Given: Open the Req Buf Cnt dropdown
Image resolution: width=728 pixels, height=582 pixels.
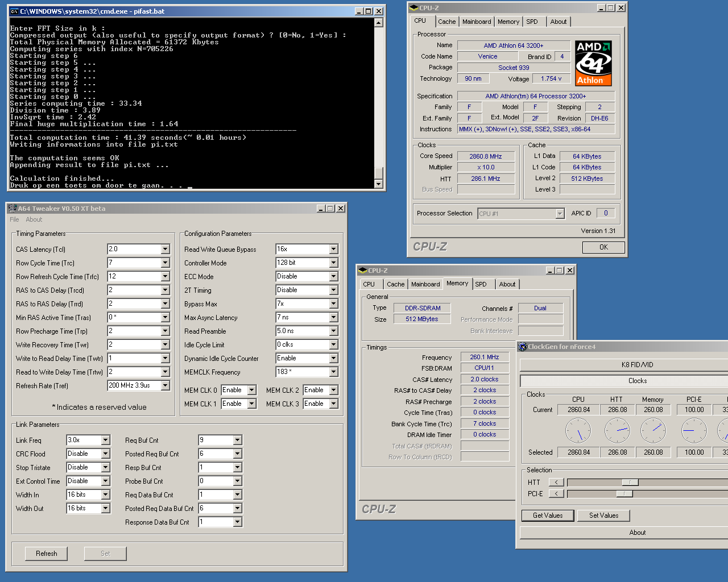Looking at the screenshot, I should [237, 440].
